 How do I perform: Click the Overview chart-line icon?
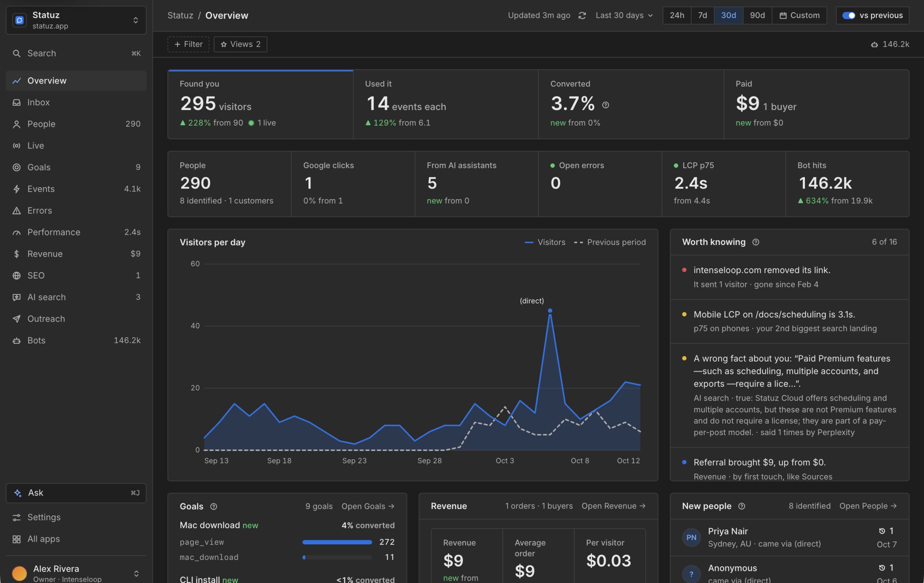pos(16,81)
